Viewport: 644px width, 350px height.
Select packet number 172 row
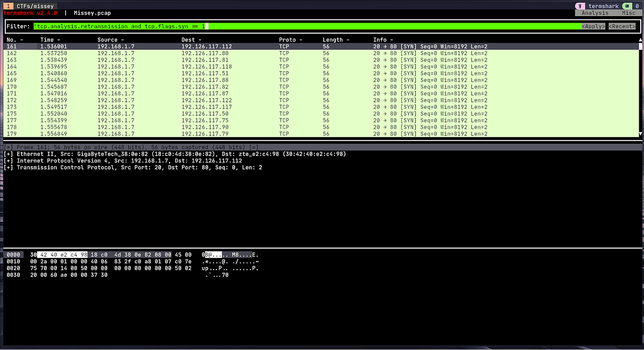(x=321, y=100)
